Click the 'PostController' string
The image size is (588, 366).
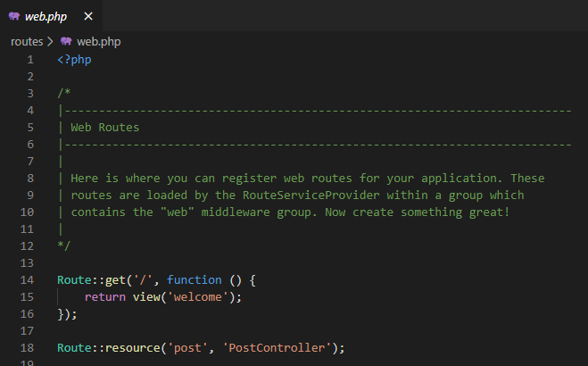278,348
